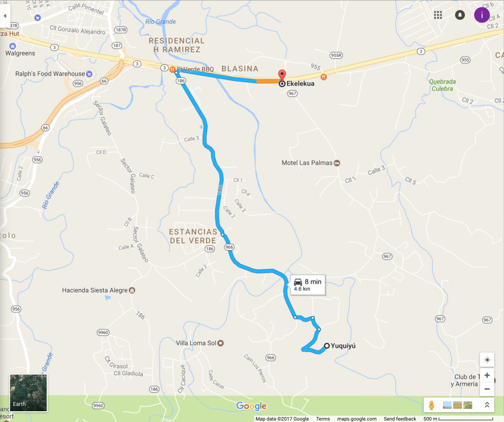The width and height of the screenshot is (504, 422).
Task: Open the Google apps grid
Action: tap(438, 15)
